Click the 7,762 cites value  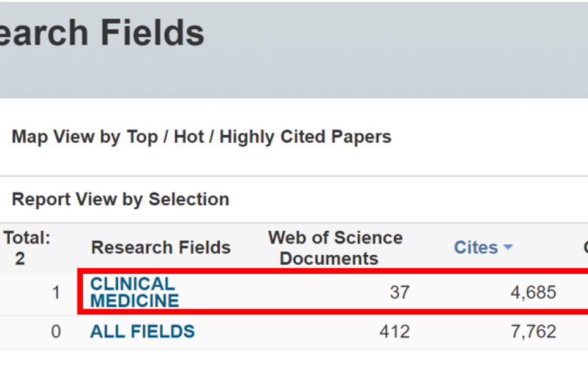click(x=533, y=331)
